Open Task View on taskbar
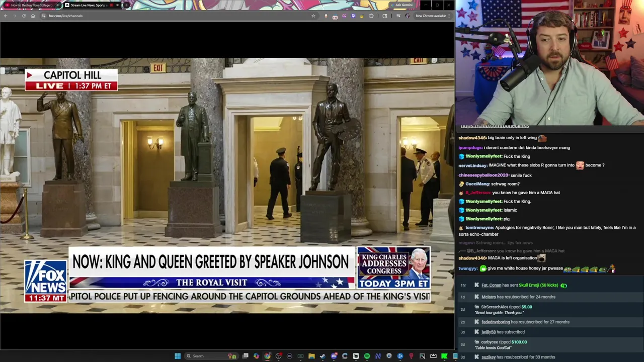 (x=245, y=356)
